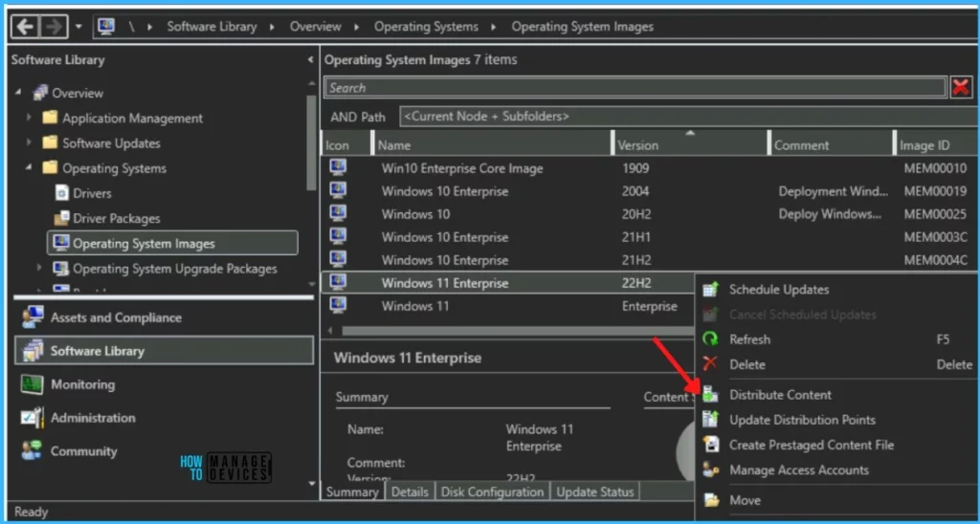Image resolution: width=980 pixels, height=524 pixels.
Task: Click the back navigation arrow
Action: pos(26,27)
